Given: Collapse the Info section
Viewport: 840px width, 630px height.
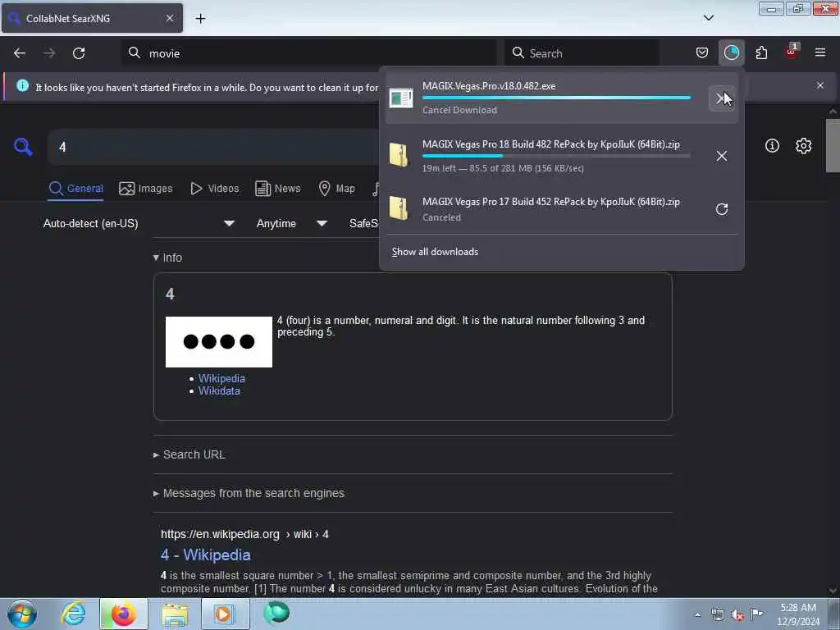Looking at the screenshot, I should pos(167,258).
